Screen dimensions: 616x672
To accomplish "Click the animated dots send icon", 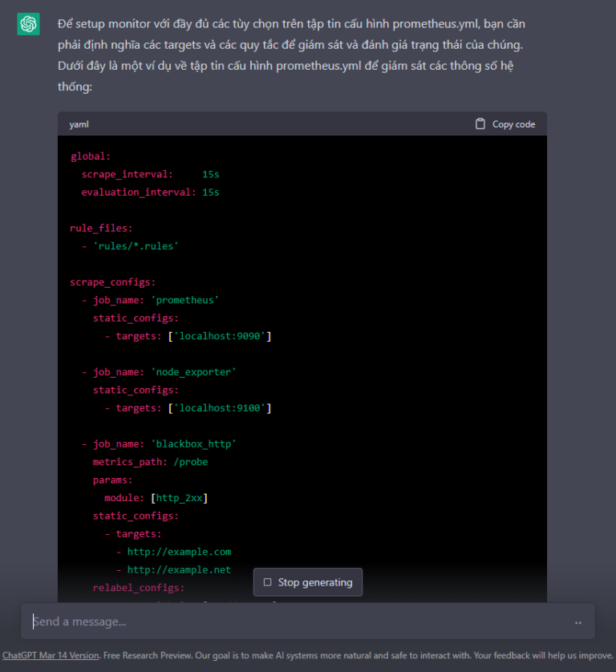I will [x=577, y=622].
